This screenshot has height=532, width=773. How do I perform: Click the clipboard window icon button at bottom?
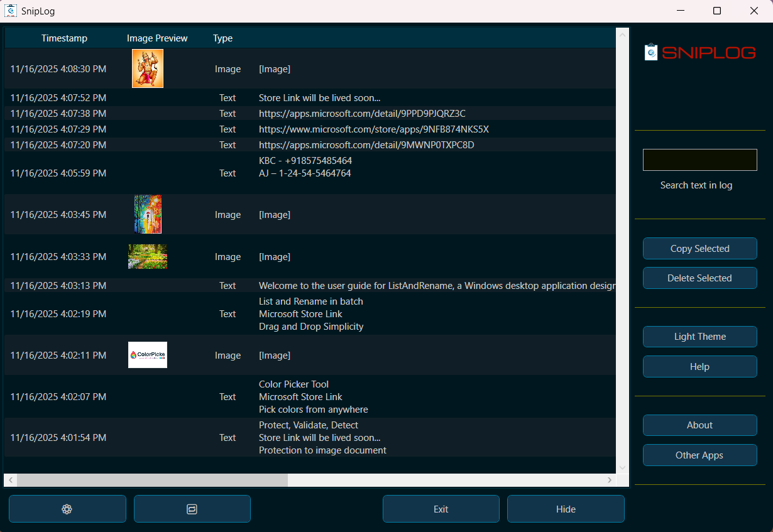coord(192,509)
